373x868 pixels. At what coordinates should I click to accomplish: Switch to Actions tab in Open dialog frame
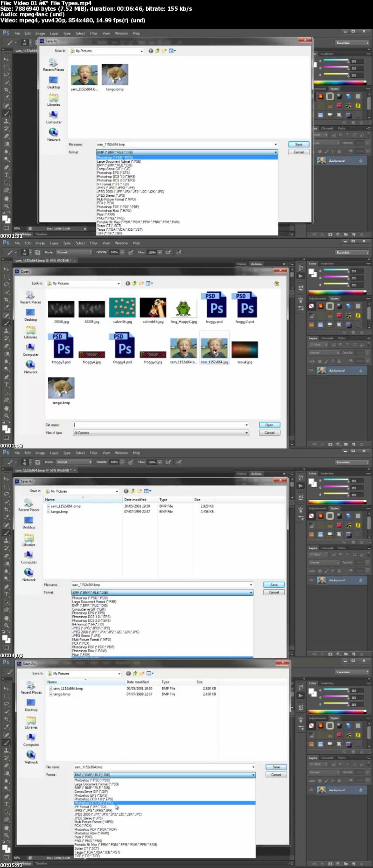pyautogui.click(x=256, y=264)
